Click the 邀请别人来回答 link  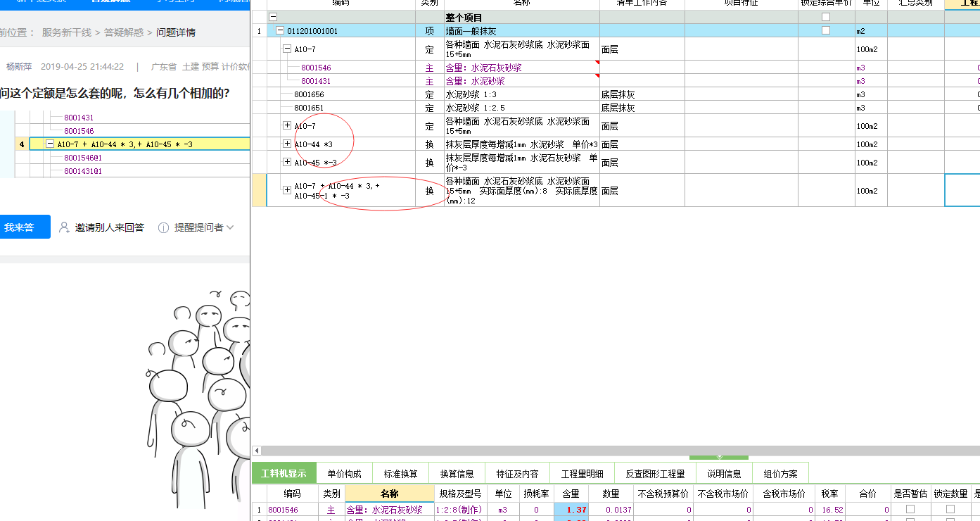pyautogui.click(x=110, y=227)
